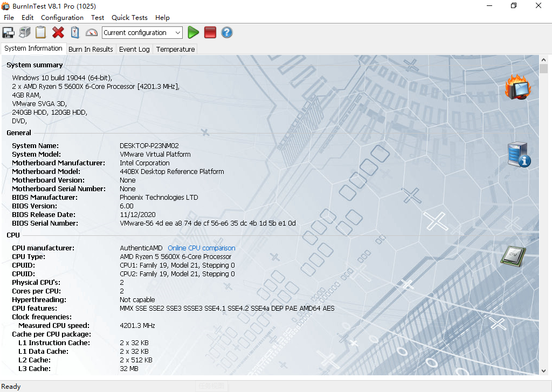This screenshot has height=392, width=552.
Task: Click the clipboard copy icon in toolbar
Action: click(41, 33)
